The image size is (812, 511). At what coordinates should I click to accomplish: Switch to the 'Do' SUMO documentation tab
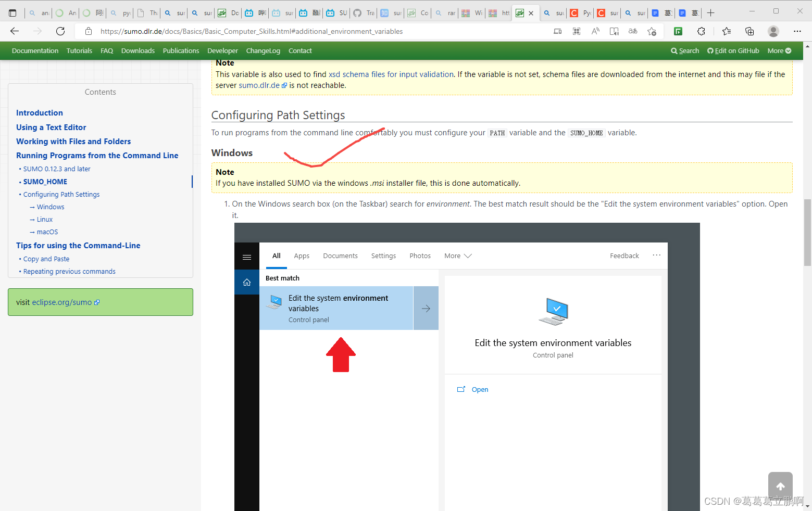click(229, 13)
